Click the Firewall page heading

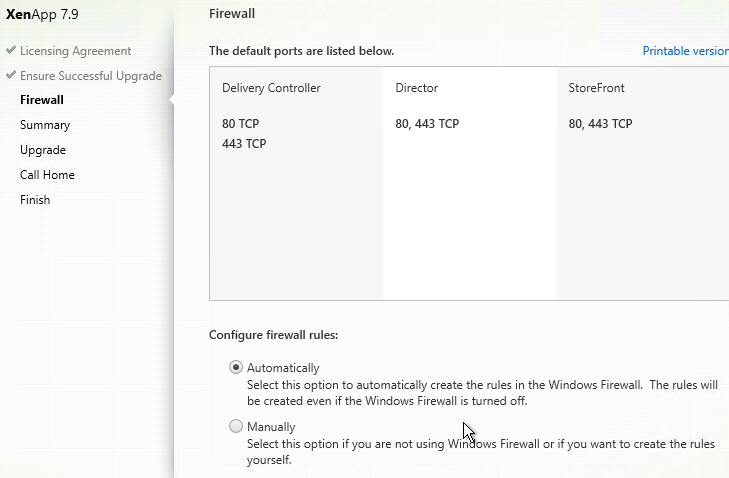[232, 13]
